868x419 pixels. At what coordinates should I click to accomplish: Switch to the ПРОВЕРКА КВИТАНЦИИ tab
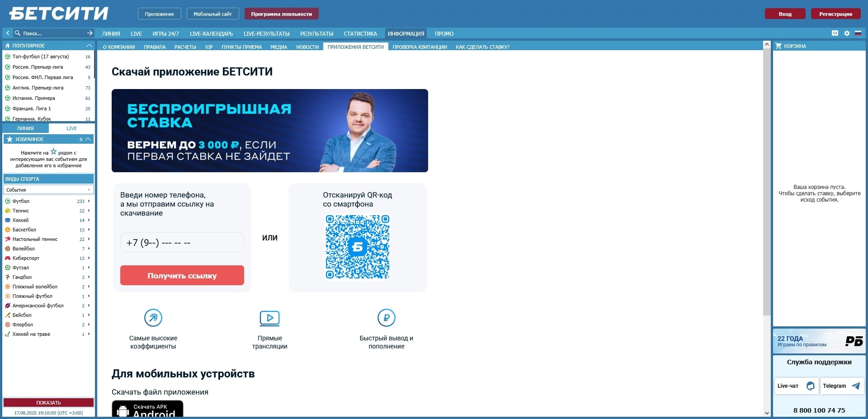[420, 47]
